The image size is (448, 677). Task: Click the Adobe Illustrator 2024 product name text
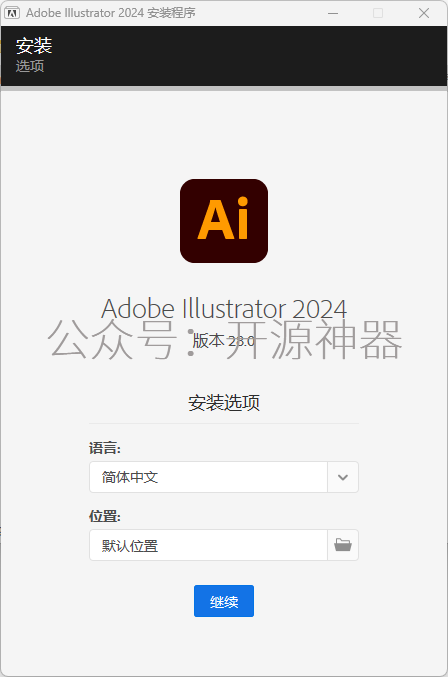tap(224, 308)
